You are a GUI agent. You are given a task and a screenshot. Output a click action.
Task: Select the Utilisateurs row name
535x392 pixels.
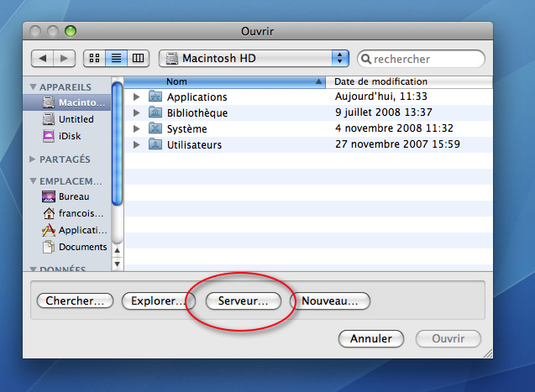click(194, 145)
